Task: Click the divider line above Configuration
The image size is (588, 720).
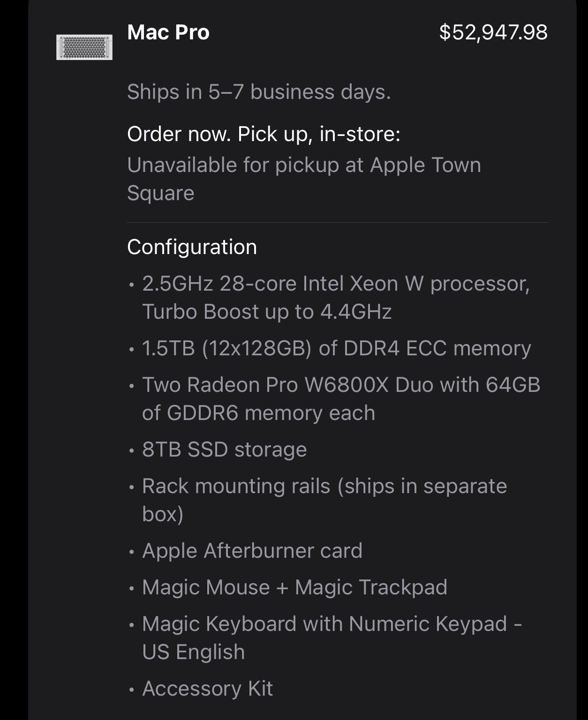Action: coord(337,222)
